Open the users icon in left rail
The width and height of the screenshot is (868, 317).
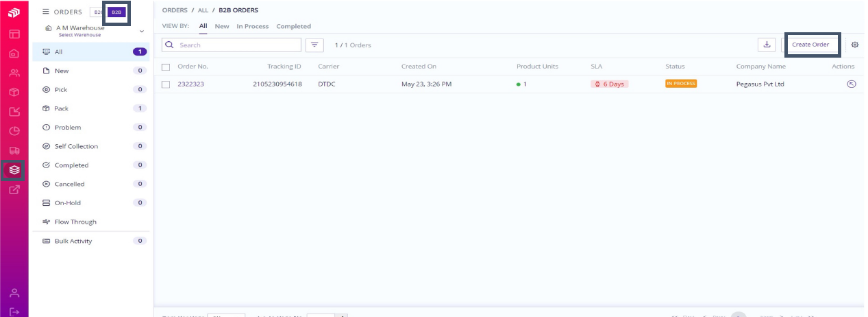(14, 72)
